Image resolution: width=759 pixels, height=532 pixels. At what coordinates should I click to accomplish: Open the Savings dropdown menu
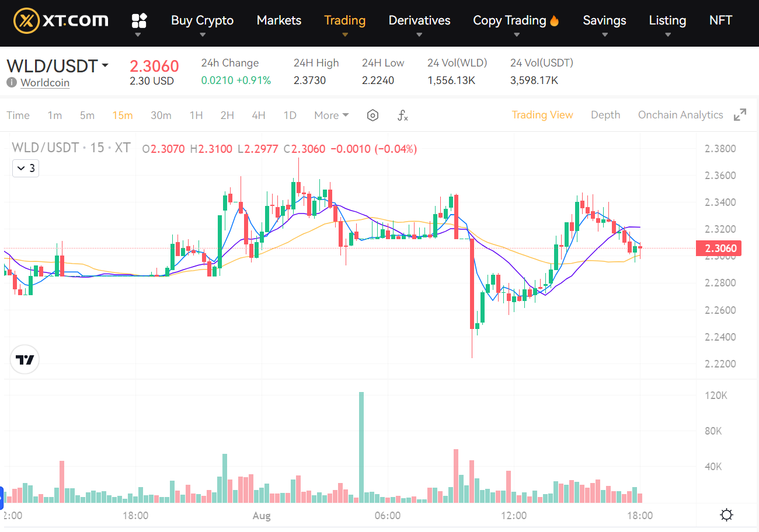coord(604,20)
